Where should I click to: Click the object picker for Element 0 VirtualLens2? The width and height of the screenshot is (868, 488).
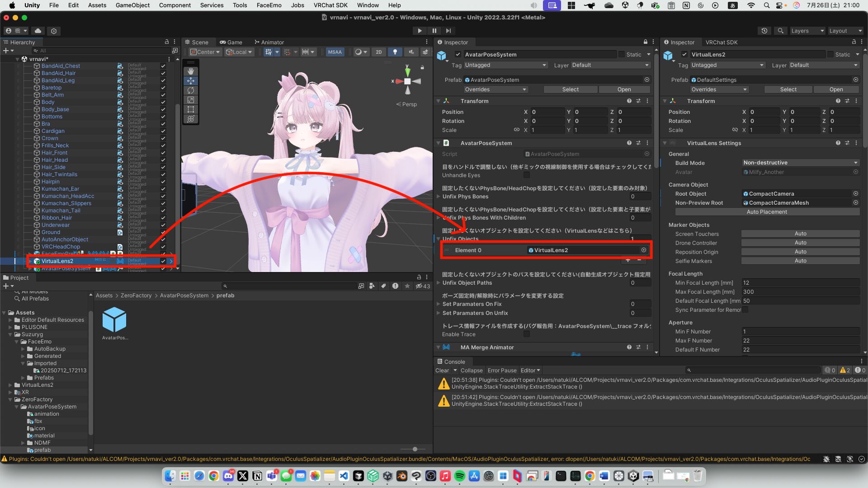pyautogui.click(x=644, y=250)
